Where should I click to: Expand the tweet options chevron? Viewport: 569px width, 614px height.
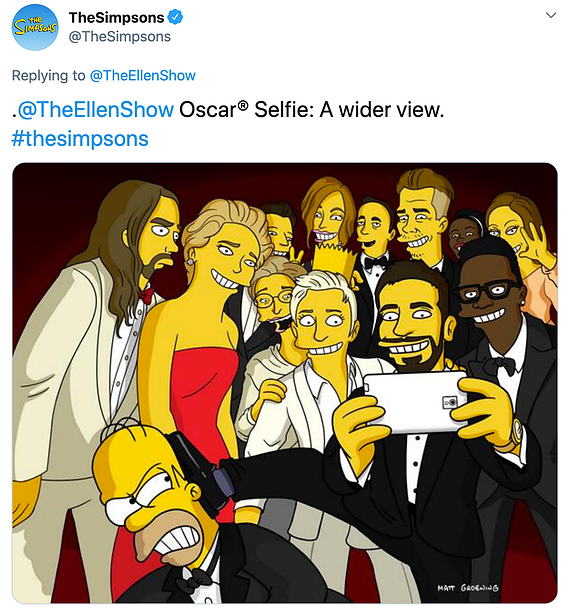pyautogui.click(x=551, y=15)
